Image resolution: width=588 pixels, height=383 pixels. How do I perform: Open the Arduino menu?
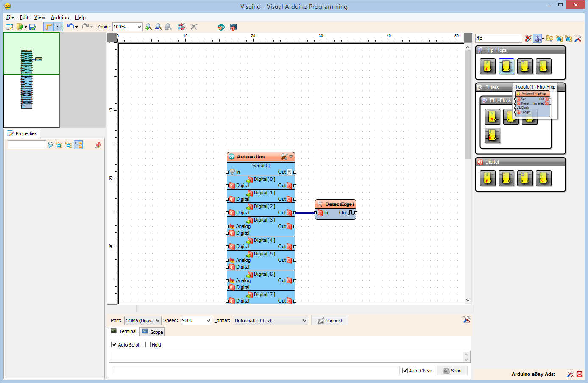pyautogui.click(x=60, y=17)
